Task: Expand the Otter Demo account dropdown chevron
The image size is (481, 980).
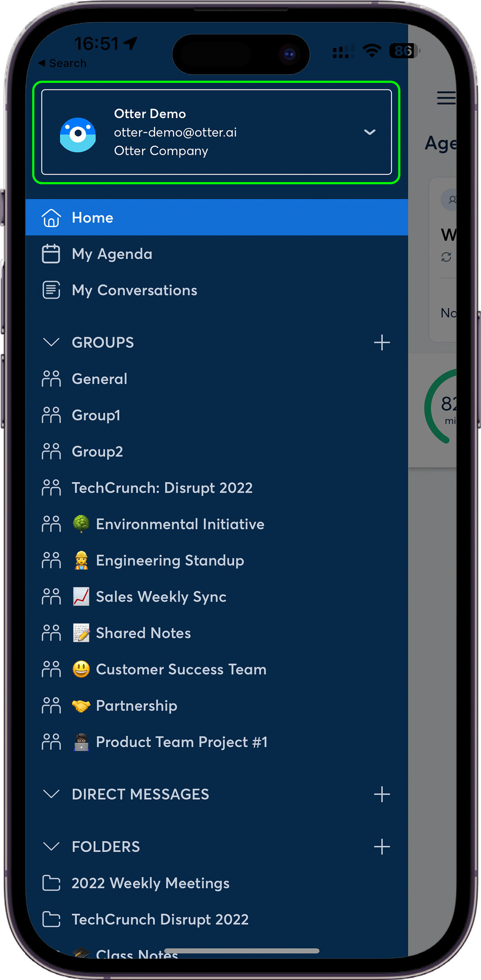Action: point(370,132)
